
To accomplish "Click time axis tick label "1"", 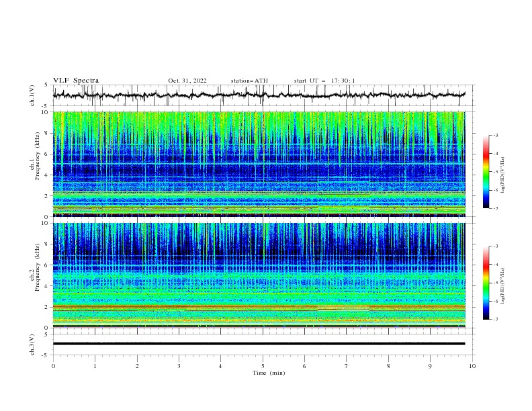I will (x=95, y=366).
